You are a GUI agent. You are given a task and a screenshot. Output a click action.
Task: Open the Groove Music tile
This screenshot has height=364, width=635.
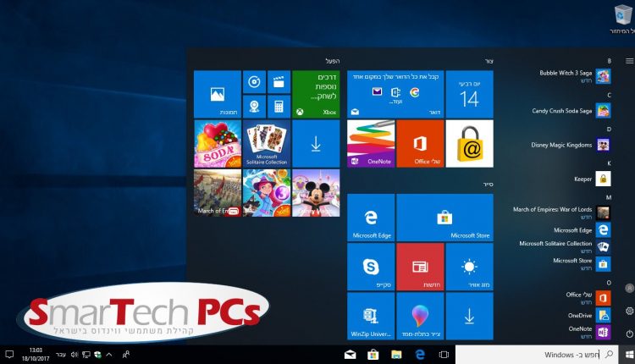pyautogui.click(x=254, y=82)
